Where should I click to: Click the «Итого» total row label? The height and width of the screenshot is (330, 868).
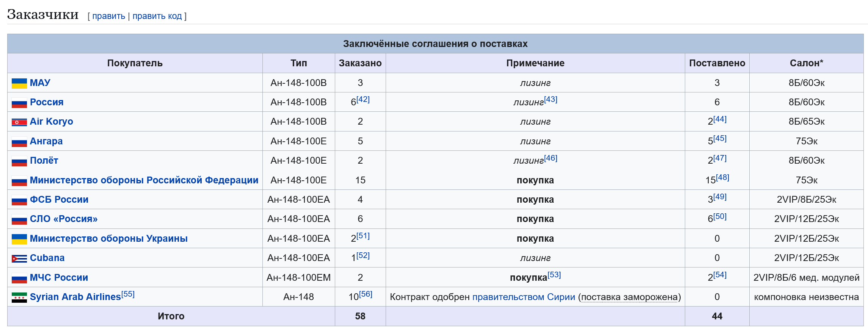(171, 316)
